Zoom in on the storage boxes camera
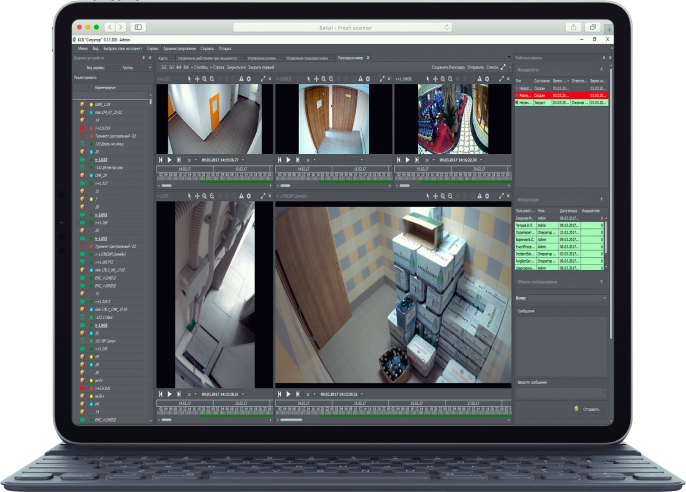Image resolution: width=686 pixels, height=492 pixels. coord(443,196)
